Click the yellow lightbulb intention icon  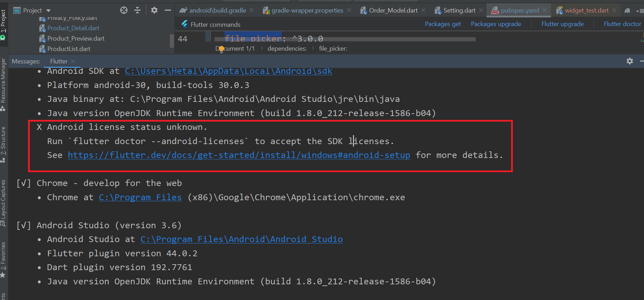click(x=221, y=49)
